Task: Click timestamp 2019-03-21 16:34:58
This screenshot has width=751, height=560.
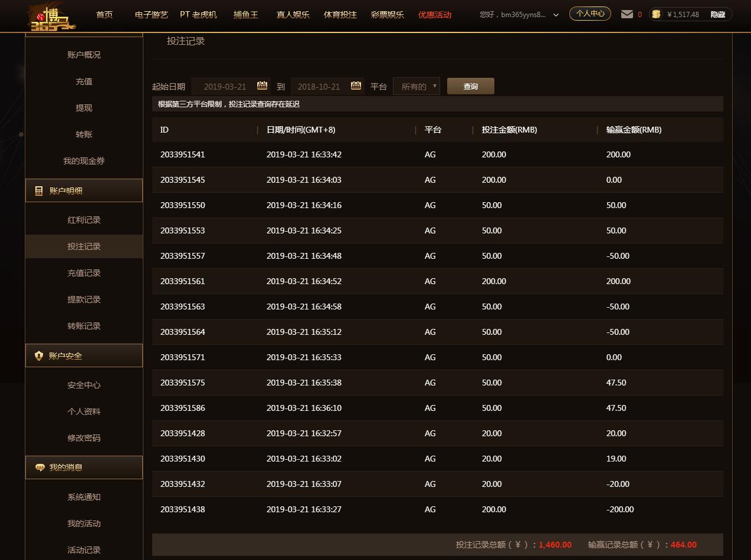Action: tap(304, 307)
